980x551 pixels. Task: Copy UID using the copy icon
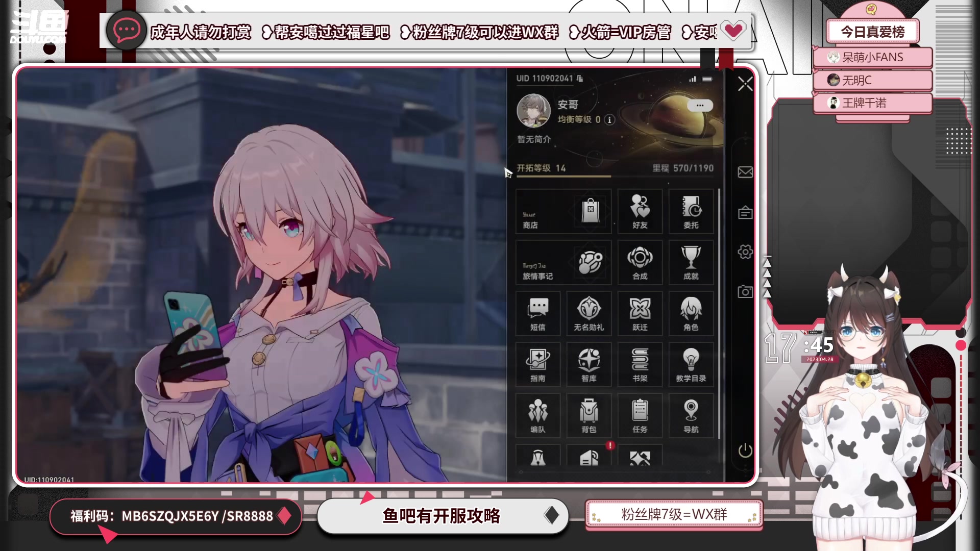coord(580,79)
